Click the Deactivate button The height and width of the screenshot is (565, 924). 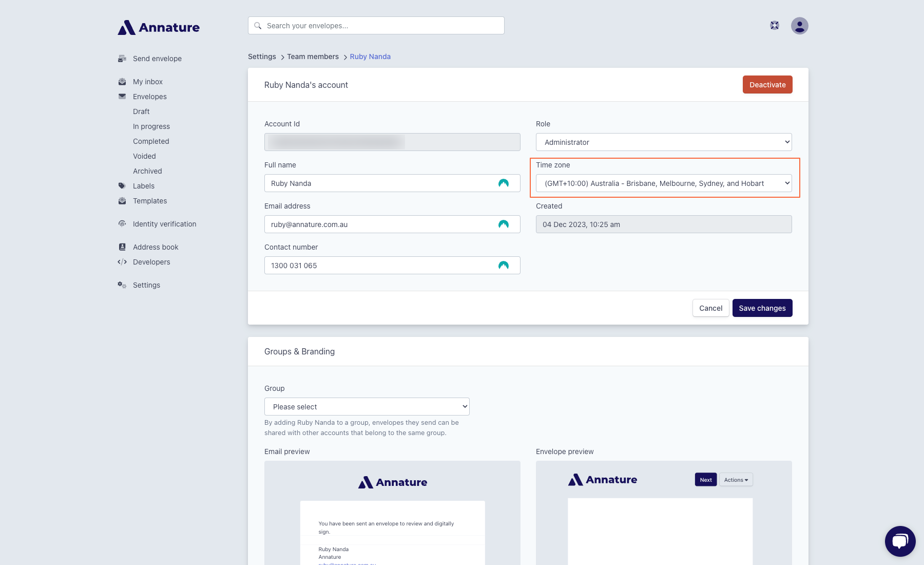click(x=767, y=85)
